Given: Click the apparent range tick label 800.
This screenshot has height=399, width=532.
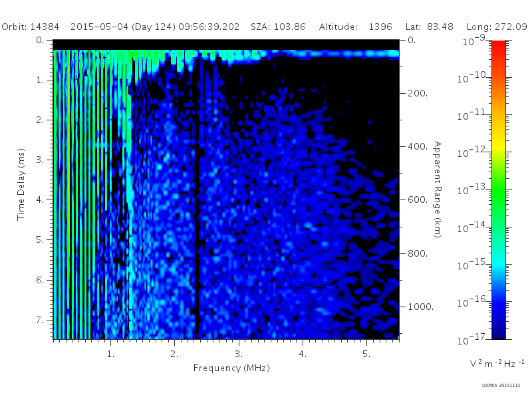Looking at the screenshot, I should tap(418, 253).
